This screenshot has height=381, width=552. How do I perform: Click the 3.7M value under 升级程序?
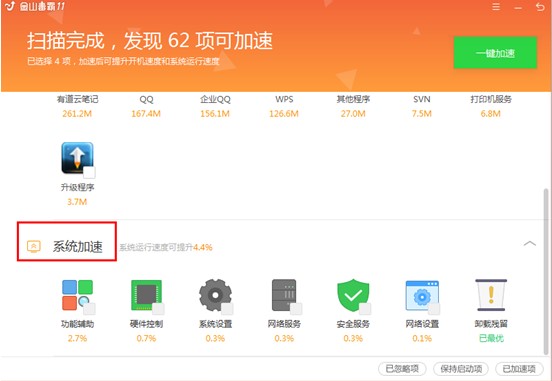tap(77, 202)
